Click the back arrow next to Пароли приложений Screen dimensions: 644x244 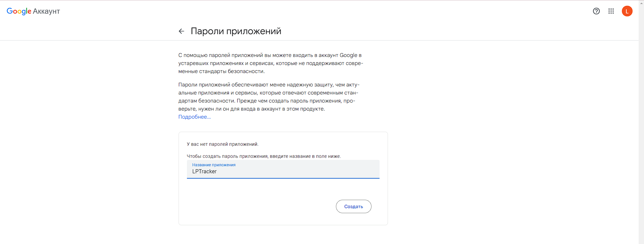pos(182,31)
